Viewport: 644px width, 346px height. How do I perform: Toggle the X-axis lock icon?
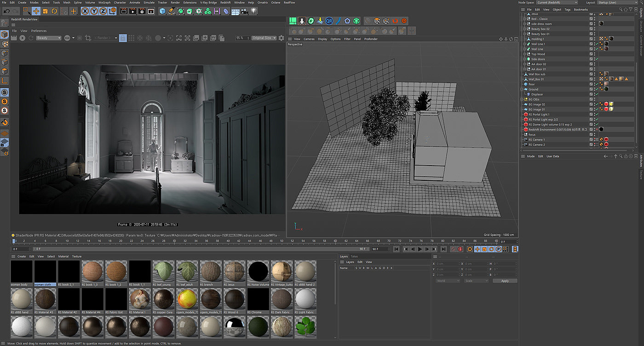click(85, 11)
